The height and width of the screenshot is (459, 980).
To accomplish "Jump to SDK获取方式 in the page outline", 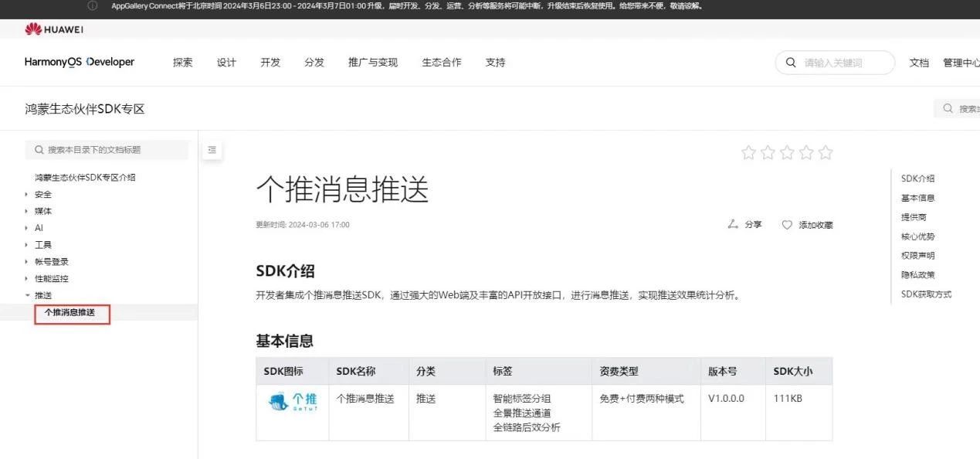I will tap(926, 294).
